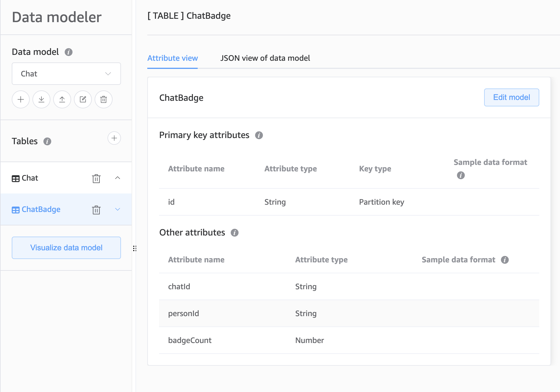Switch to JSON view of data model tab
Screen dimensions: 560x392
click(265, 58)
